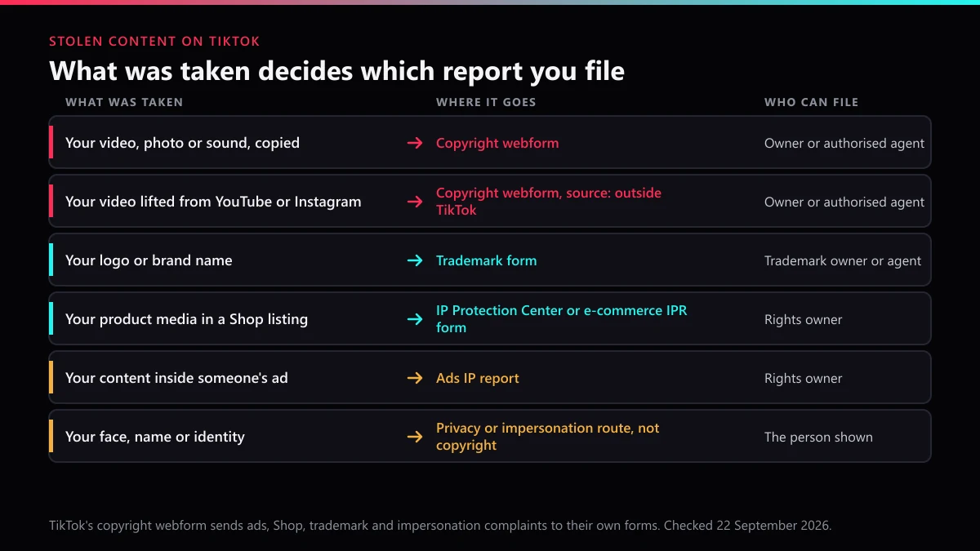The height and width of the screenshot is (551, 980).
Task: Click the 'STOLEN CONTENT ON TIKTOK' label
Action: point(154,42)
